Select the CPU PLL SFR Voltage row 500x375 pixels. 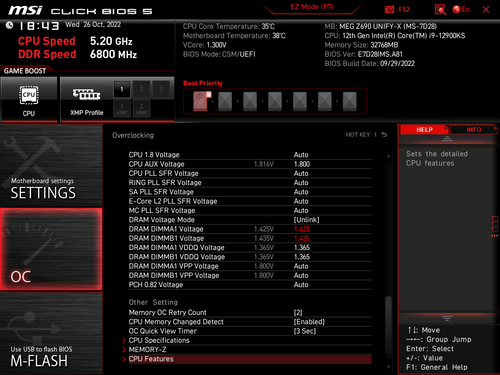click(x=250, y=173)
